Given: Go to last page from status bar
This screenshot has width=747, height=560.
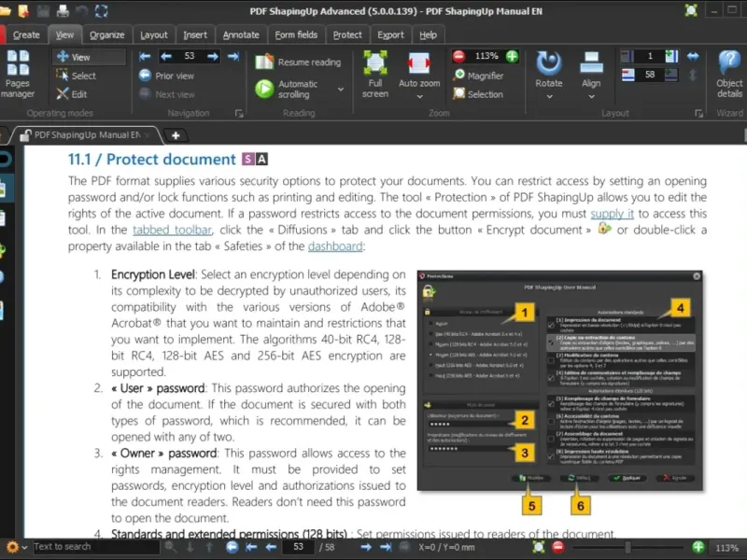Looking at the screenshot, I should [386, 547].
